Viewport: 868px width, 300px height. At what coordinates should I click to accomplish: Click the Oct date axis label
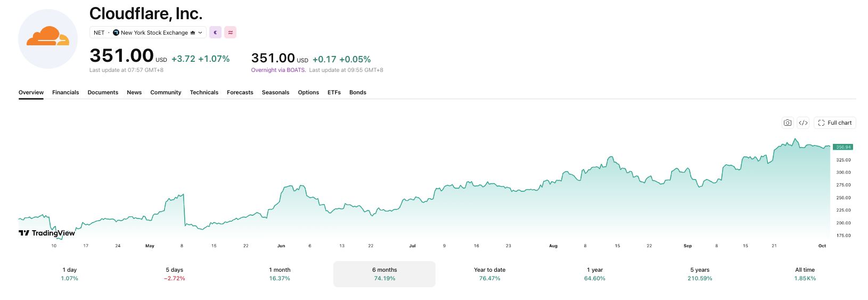(822, 246)
